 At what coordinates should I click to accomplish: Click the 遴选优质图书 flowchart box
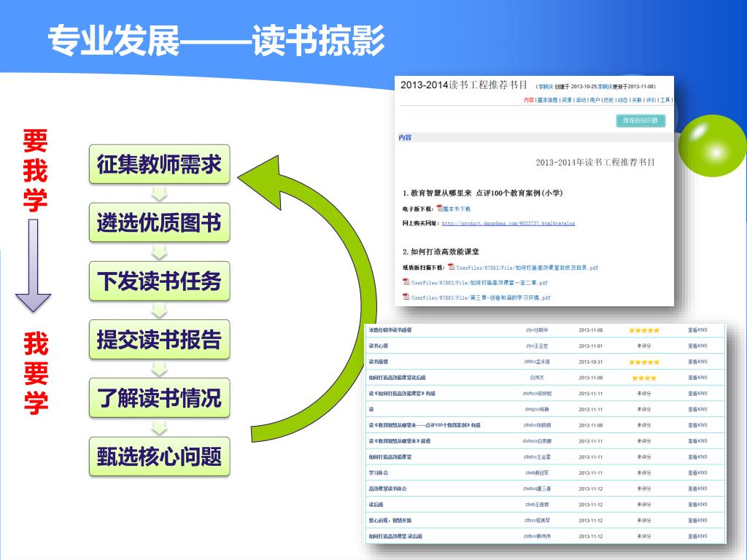click(x=160, y=223)
